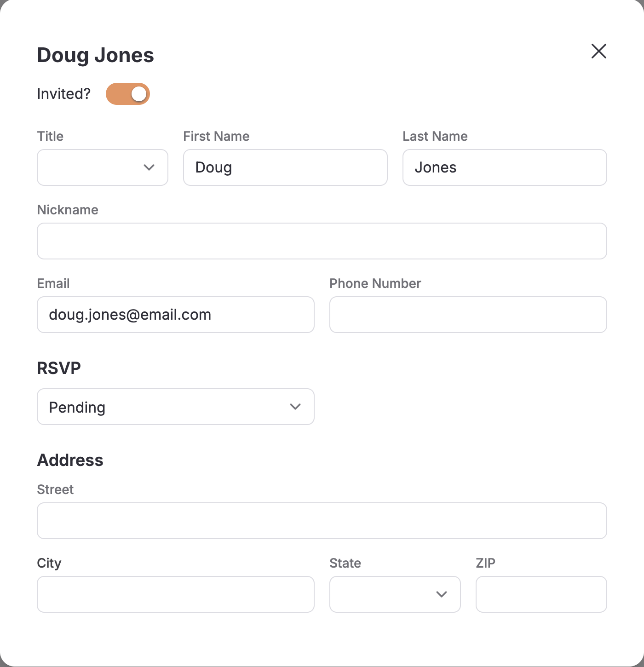Click the Email field with doug.jones@email.com

coord(176,315)
